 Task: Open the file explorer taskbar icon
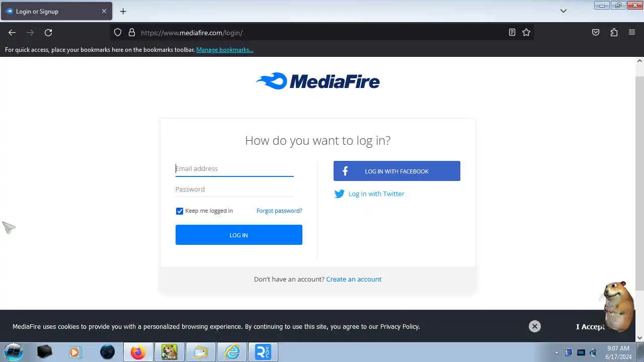click(x=201, y=352)
